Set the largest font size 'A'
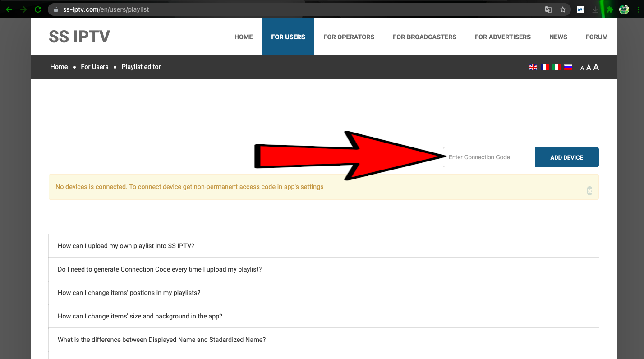The height and width of the screenshot is (359, 644). point(596,67)
